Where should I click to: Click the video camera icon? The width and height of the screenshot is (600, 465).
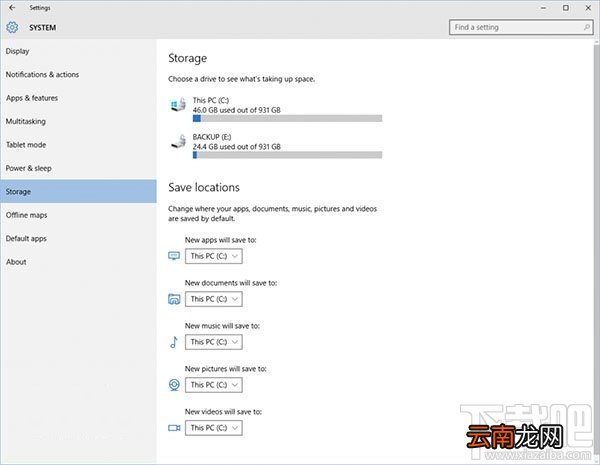point(174,427)
